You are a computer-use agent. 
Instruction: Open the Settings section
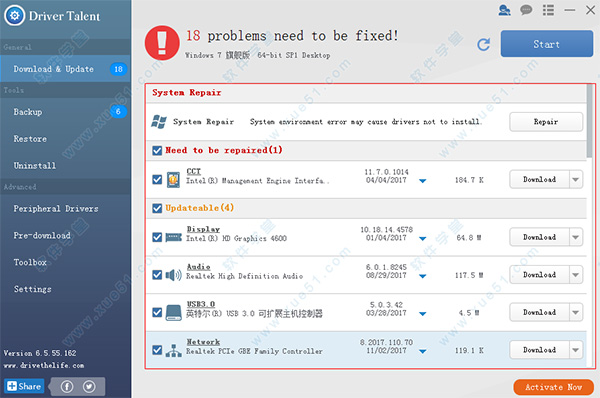(x=65, y=289)
